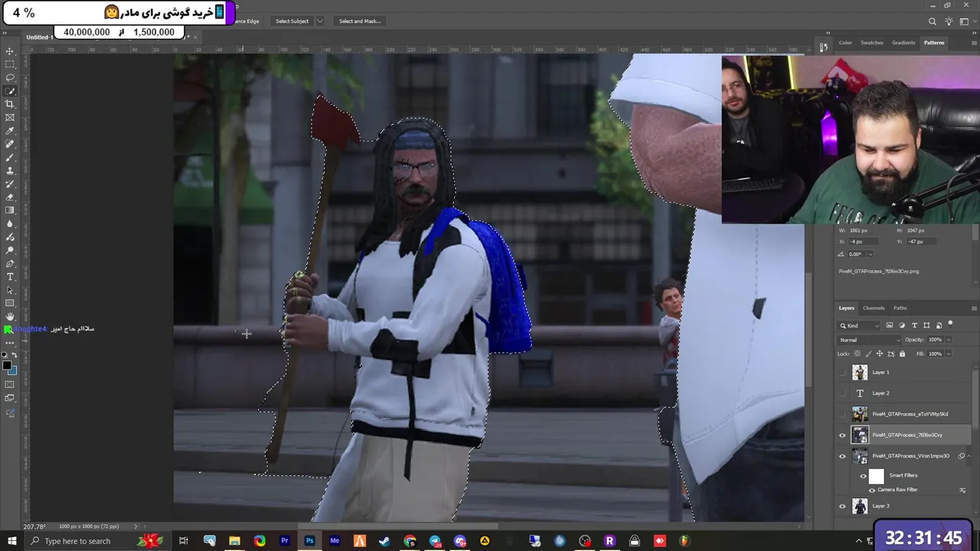980x551 pixels.
Task: Select the Blur tool
Action: (x=10, y=223)
